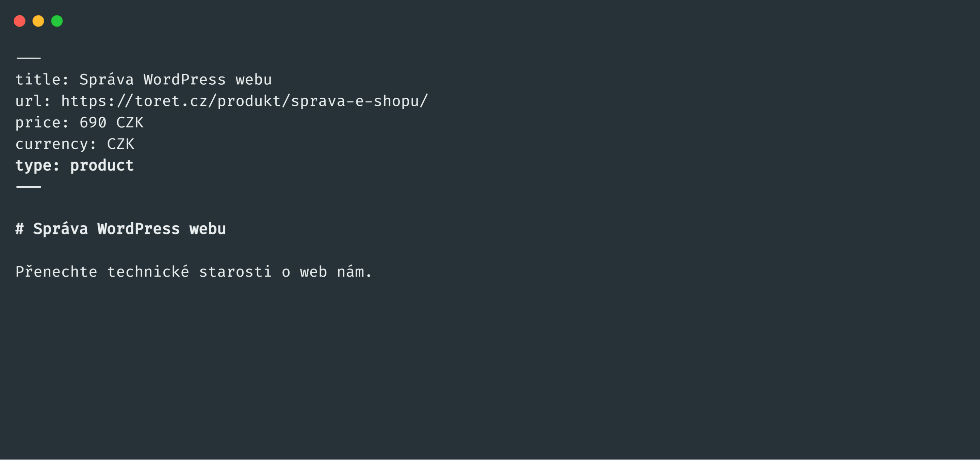This screenshot has height=460, width=980.
Task: Click the yellow minimize window button
Action: coord(38,21)
